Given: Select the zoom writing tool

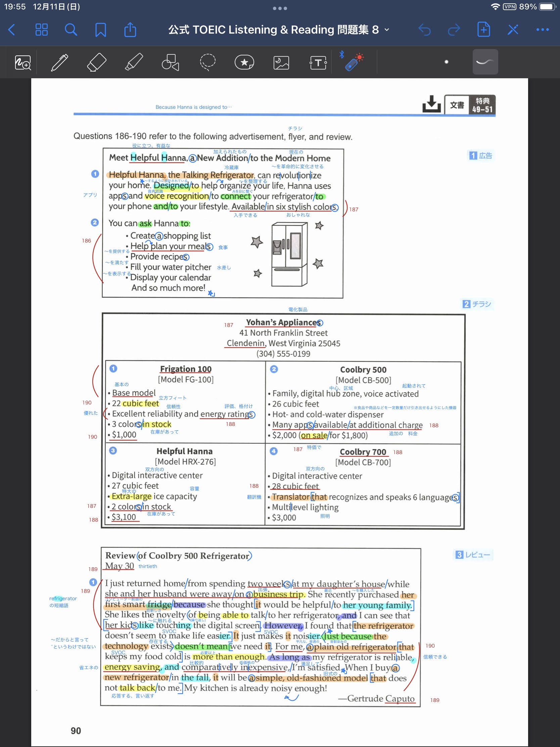Looking at the screenshot, I should pyautogui.click(x=23, y=62).
